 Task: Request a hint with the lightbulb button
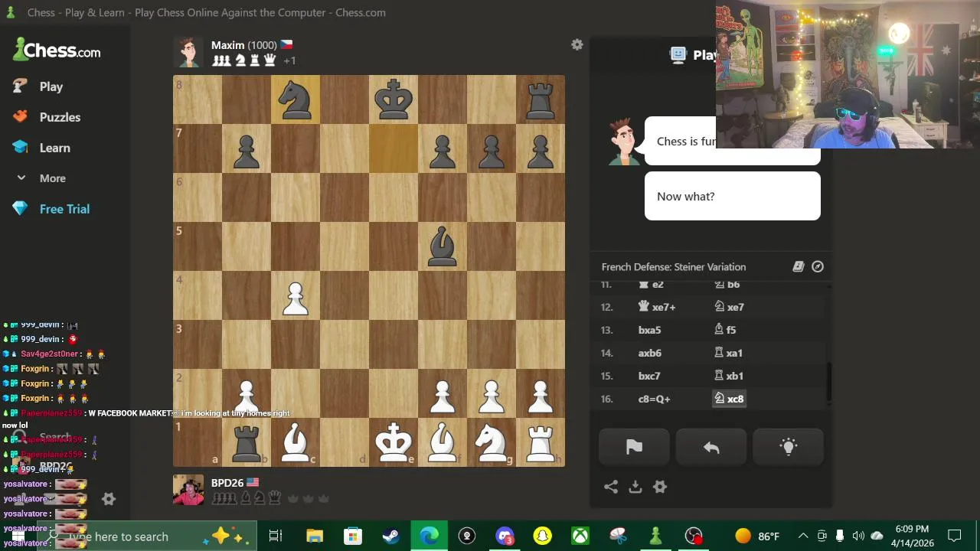point(788,448)
